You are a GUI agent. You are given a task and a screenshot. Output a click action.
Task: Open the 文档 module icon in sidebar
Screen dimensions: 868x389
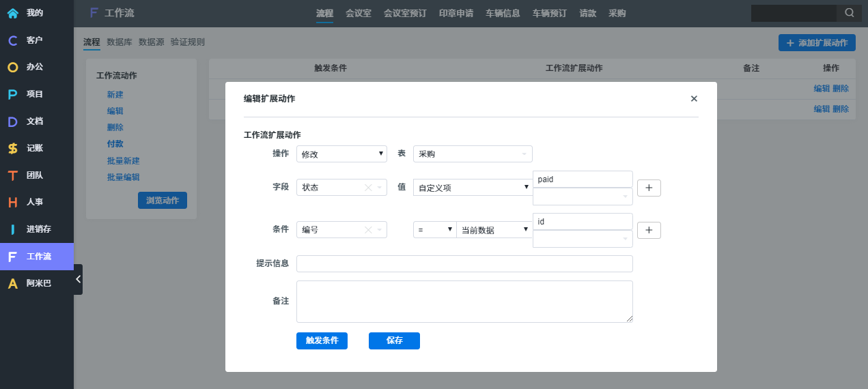(x=12, y=121)
